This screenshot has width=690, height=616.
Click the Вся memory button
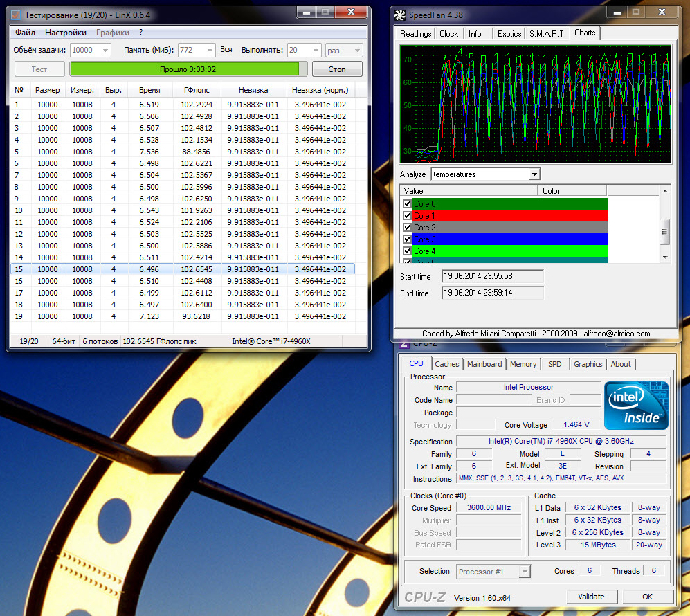pos(226,50)
